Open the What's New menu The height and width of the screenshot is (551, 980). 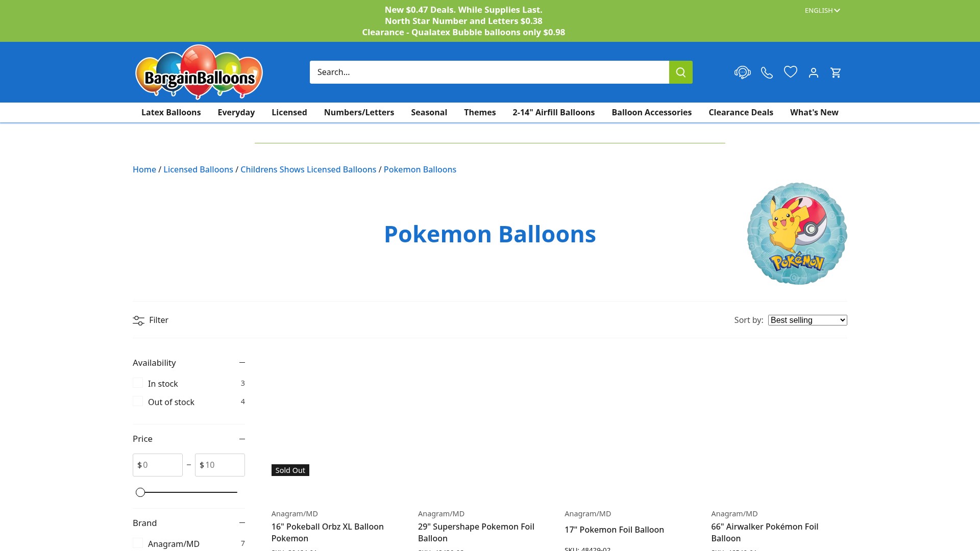(814, 112)
